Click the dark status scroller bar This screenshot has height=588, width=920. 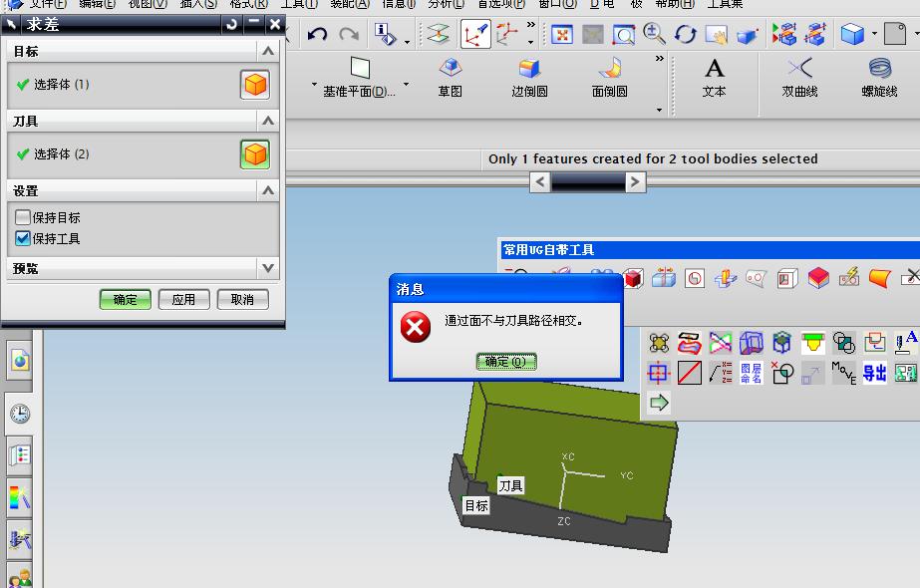[x=587, y=182]
